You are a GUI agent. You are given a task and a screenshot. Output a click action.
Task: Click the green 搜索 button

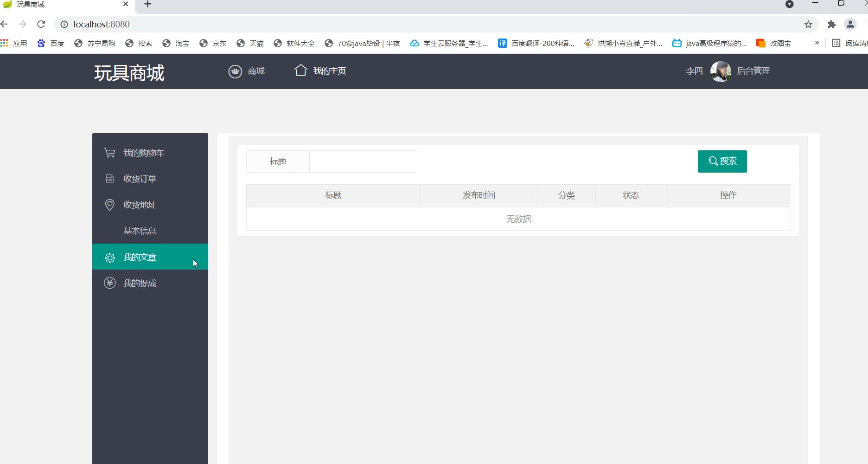(x=722, y=161)
